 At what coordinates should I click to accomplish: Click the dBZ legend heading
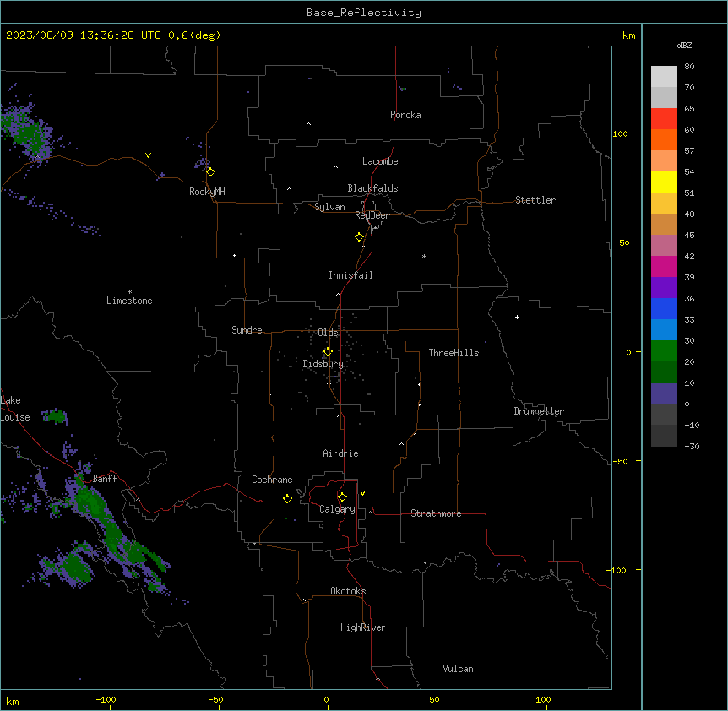click(684, 45)
